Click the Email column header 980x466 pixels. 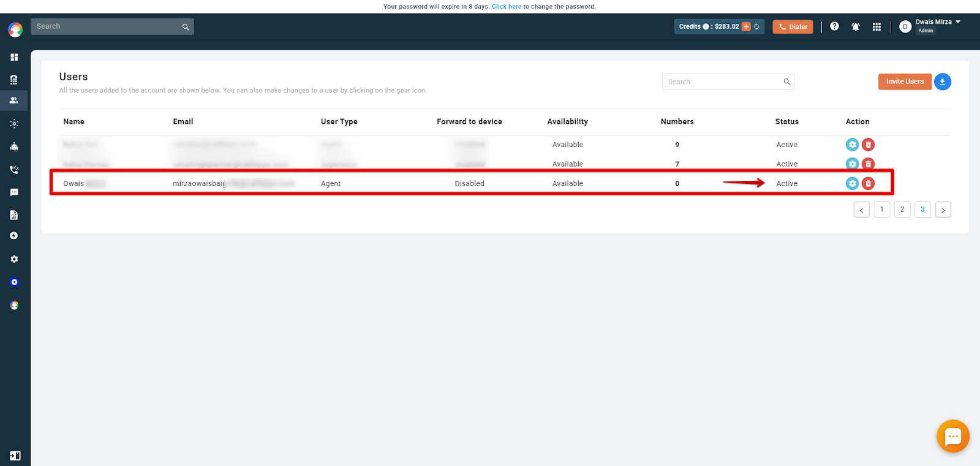coord(183,121)
